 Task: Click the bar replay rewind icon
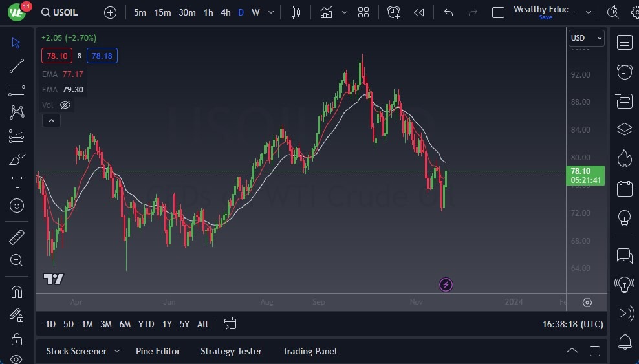pyautogui.click(x=419, y=12)
